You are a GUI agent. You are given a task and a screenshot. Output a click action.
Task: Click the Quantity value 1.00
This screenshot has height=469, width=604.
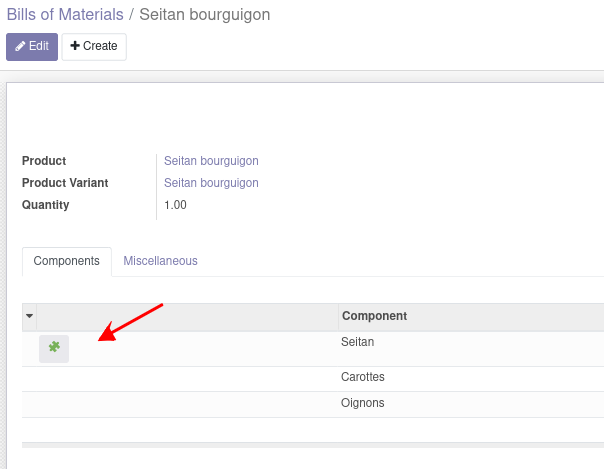click(x=175, y=205)
